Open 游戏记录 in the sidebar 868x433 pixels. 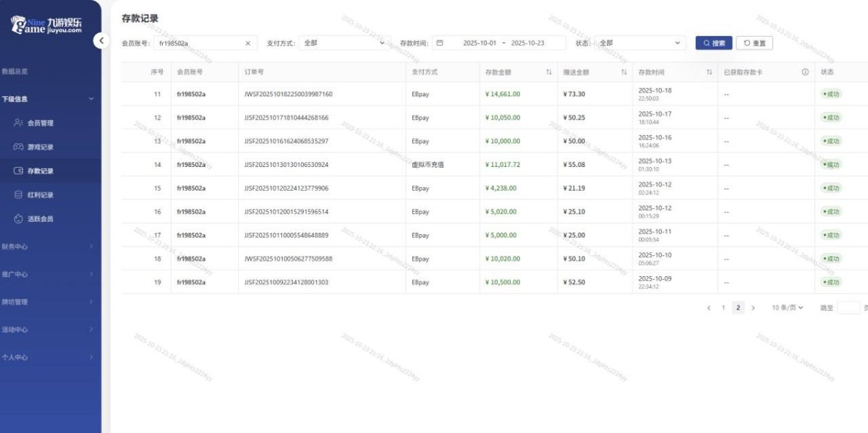(x=40, y=147)
